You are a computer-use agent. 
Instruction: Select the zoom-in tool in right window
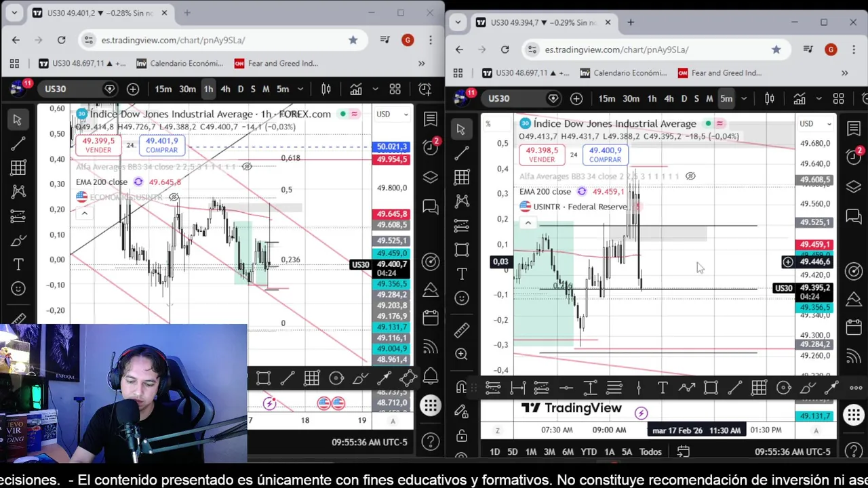click(x=462, y=354)
